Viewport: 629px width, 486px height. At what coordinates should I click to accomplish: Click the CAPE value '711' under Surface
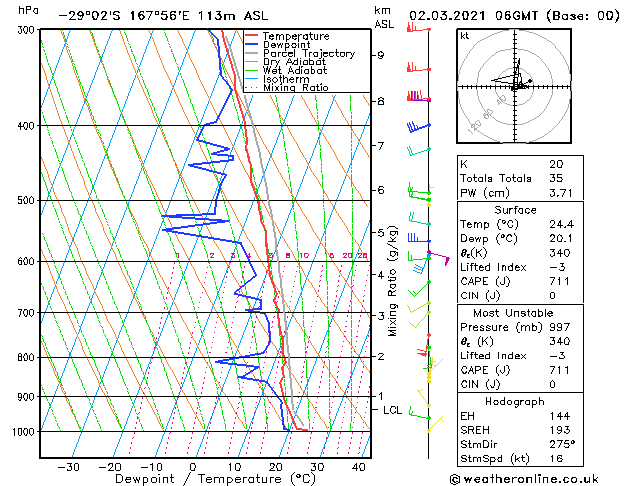(559, 281)
